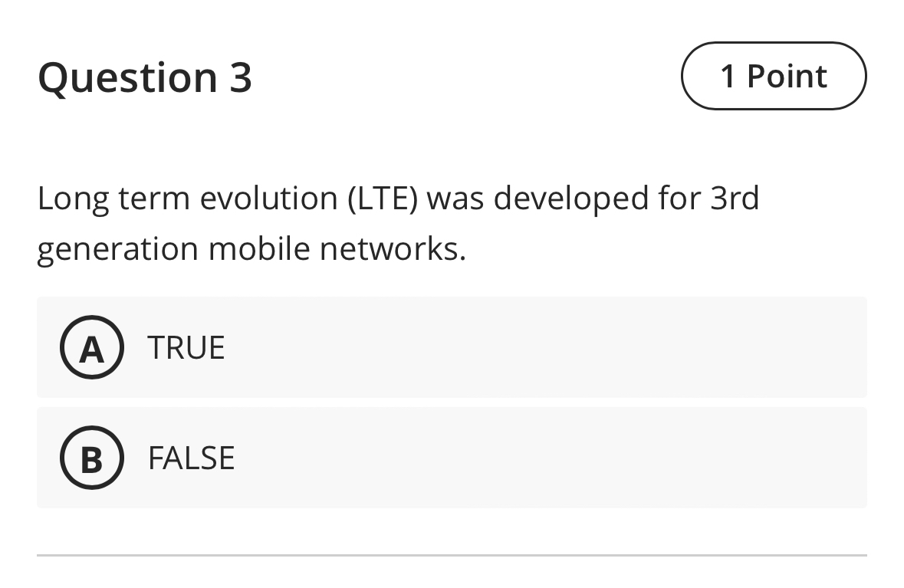Click the second answer row

451,458
